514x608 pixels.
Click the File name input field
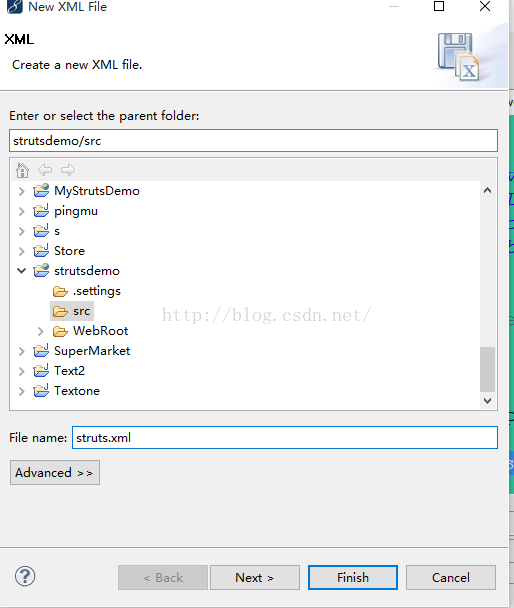click(x=285, y=438)
